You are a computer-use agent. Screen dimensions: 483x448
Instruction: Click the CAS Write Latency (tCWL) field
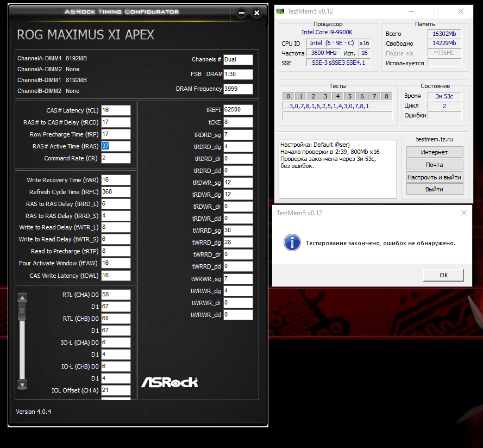pyautogui.click(x=116, y=275)
